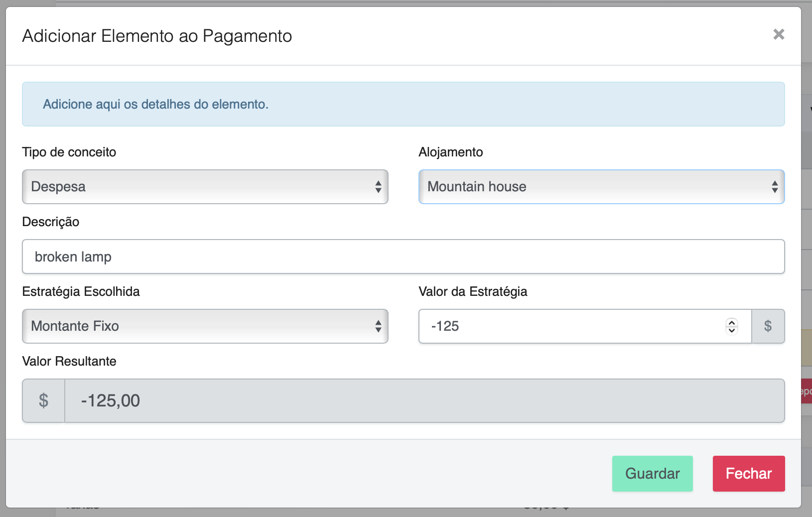Click the Descrição label
This screenshot has width=812, height=517.
point(51,222)
